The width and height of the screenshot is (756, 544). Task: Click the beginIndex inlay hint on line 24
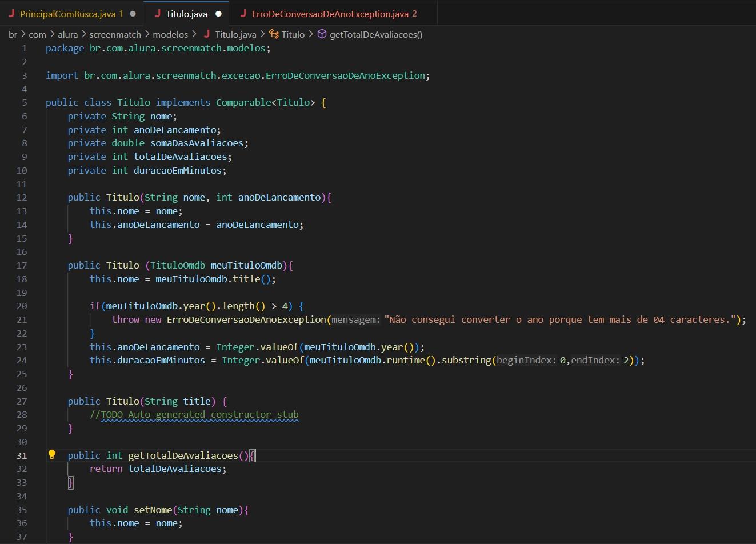click(x=526, y=361)
